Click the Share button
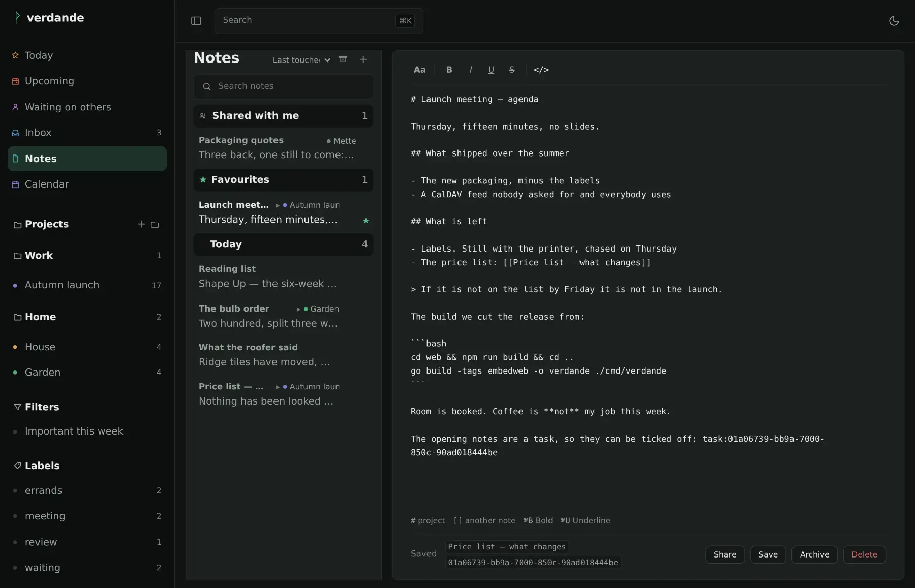The height and width of the screenshot is (588, 915). [x=725, y=554]
